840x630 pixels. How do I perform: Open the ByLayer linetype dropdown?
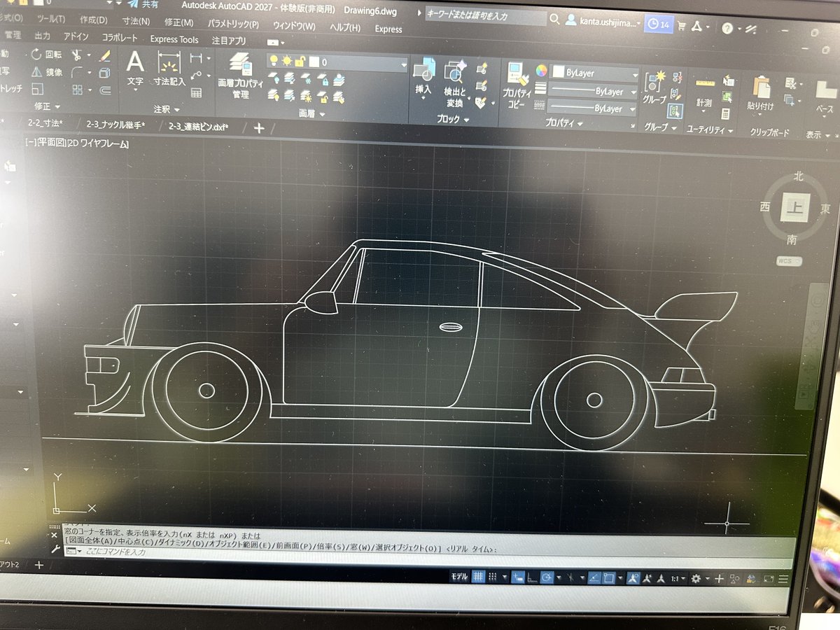[593, 108]
